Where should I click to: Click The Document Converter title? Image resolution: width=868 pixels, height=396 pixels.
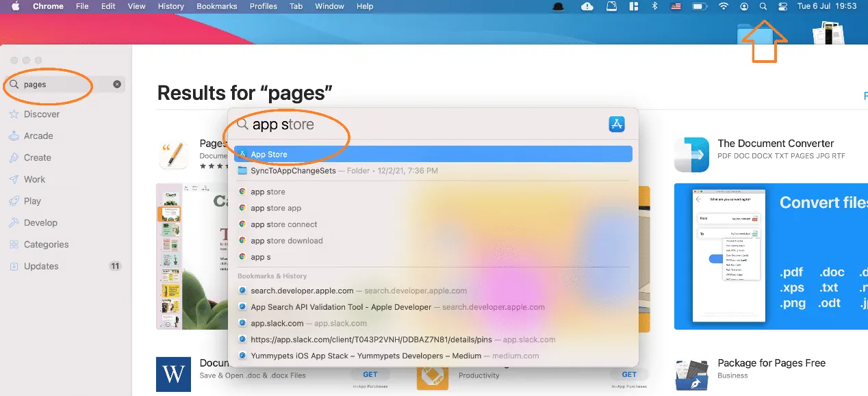pos(776,144)
